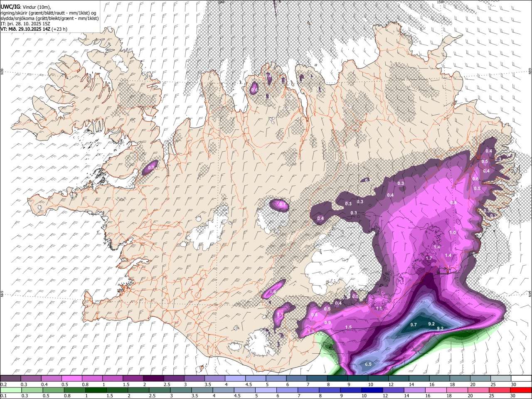Click the '2.5' label under the top legend row
This screenshot has height=399, width=532.
[x=167, y=384]
